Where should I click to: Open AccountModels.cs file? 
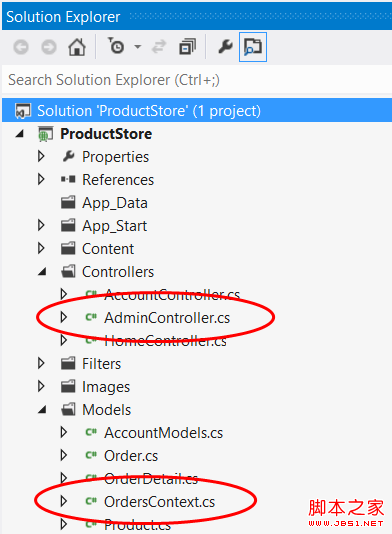(x=163, y=433)
